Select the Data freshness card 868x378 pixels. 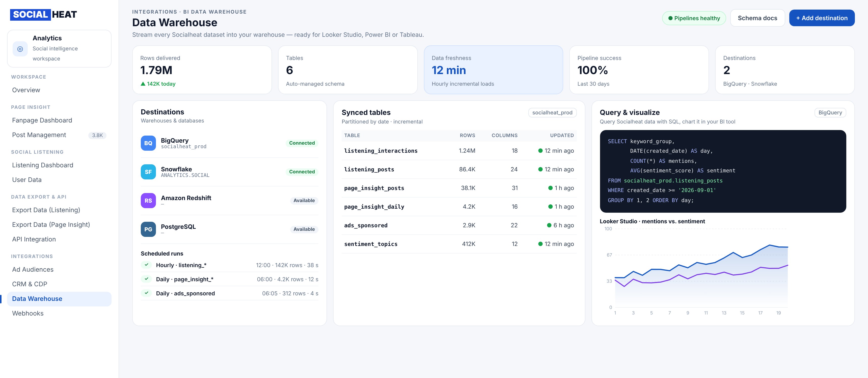[x=493, y=70]
